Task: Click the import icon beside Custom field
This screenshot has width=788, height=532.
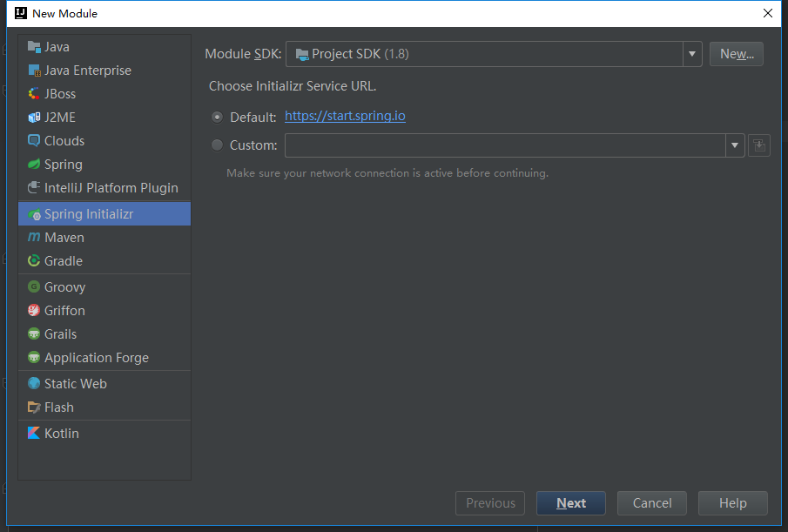Action: coord(759,145)
